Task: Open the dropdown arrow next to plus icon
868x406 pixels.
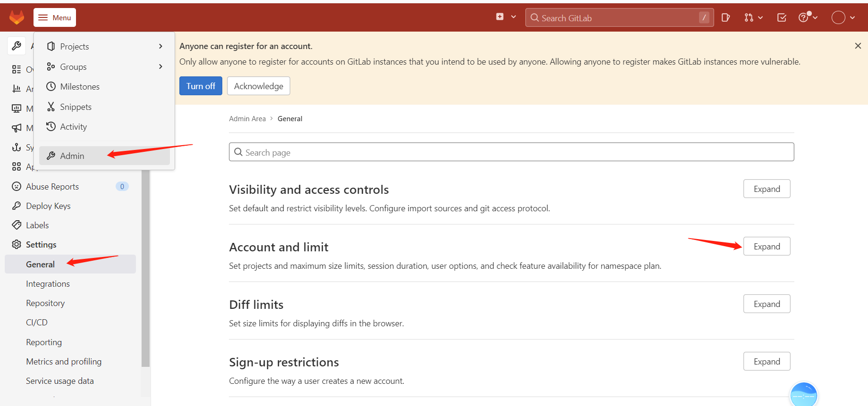Action: click(x=514, y=17)
